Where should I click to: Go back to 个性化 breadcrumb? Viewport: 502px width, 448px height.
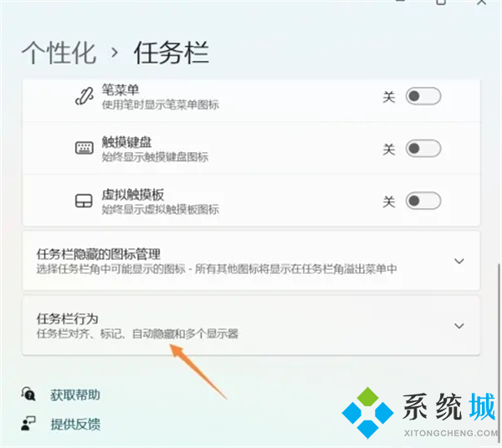[x=59, y=53]
